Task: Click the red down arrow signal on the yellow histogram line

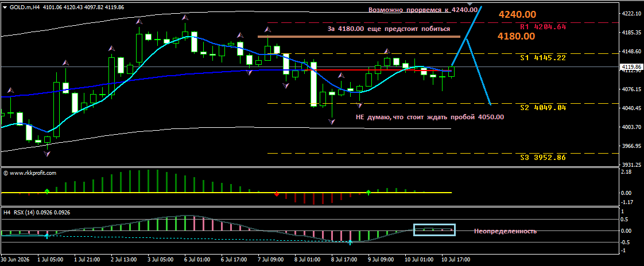Action: point(277,194)
